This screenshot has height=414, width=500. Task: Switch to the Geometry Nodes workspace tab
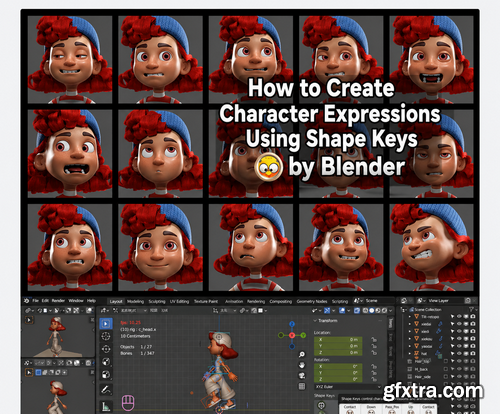coord(312,301)
